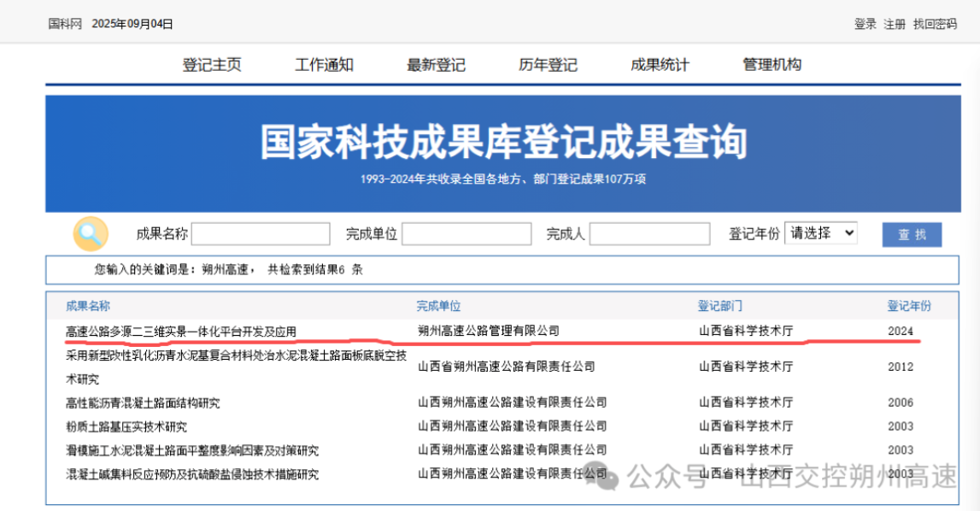Click the date 2025年09月04日
This screenshot has height=511, width=980.
coord(132,24)
